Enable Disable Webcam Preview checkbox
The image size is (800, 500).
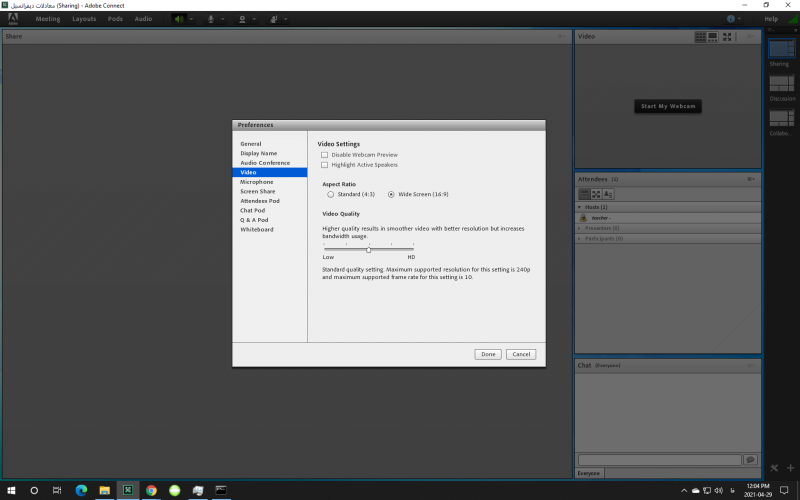coord(324,155)
